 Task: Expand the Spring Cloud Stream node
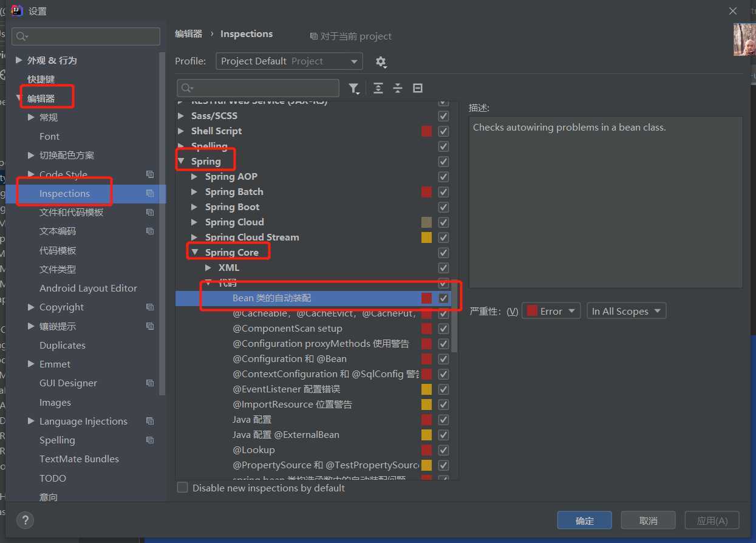point(194,237)
